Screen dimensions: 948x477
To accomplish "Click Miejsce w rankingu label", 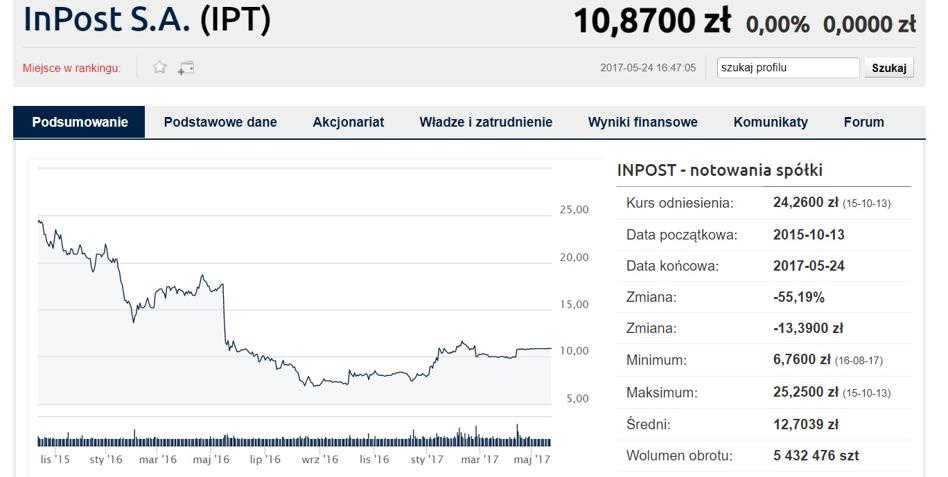I will (x=71, y=68).
